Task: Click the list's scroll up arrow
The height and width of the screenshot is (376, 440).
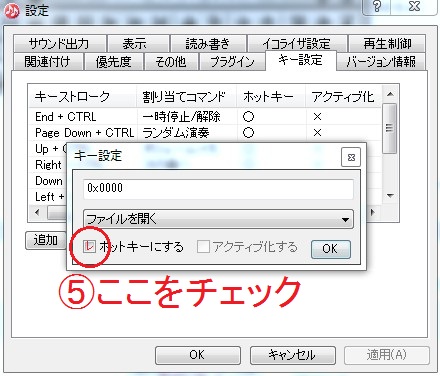Action: 390,94
